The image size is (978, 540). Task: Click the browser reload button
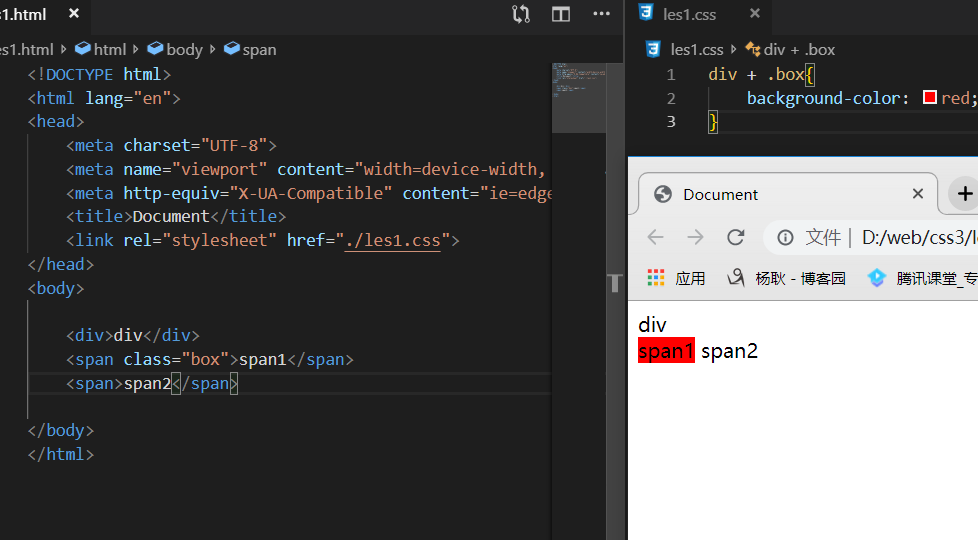[736, 237]
